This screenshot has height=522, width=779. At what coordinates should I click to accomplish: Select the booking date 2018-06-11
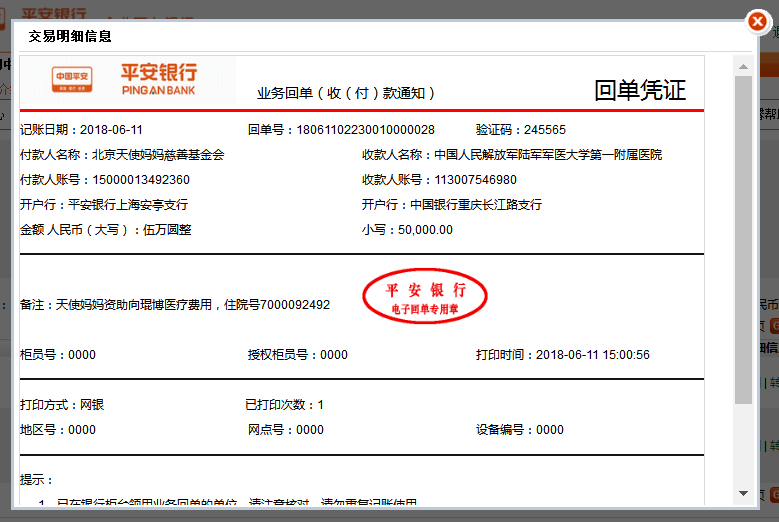coord(111,130)
